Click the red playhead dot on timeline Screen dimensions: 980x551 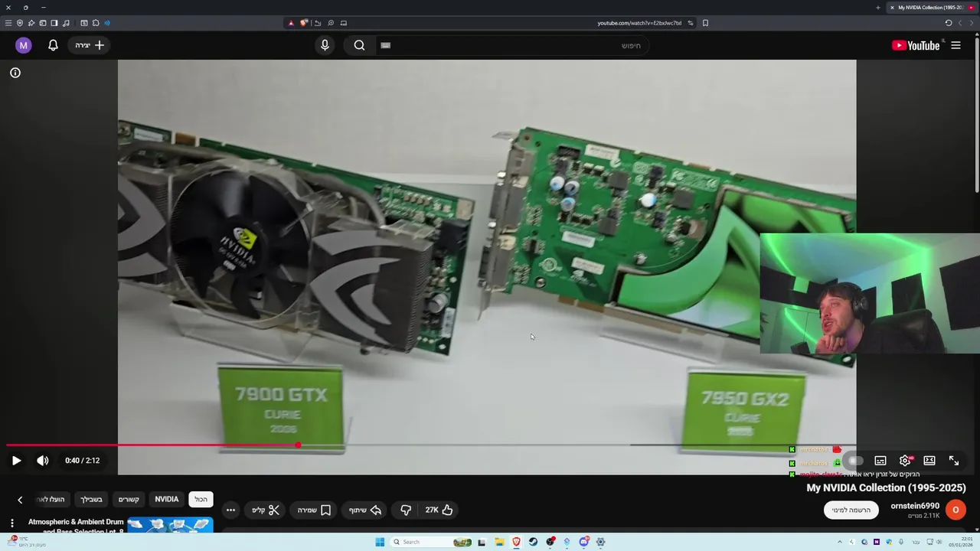(298, 445)
